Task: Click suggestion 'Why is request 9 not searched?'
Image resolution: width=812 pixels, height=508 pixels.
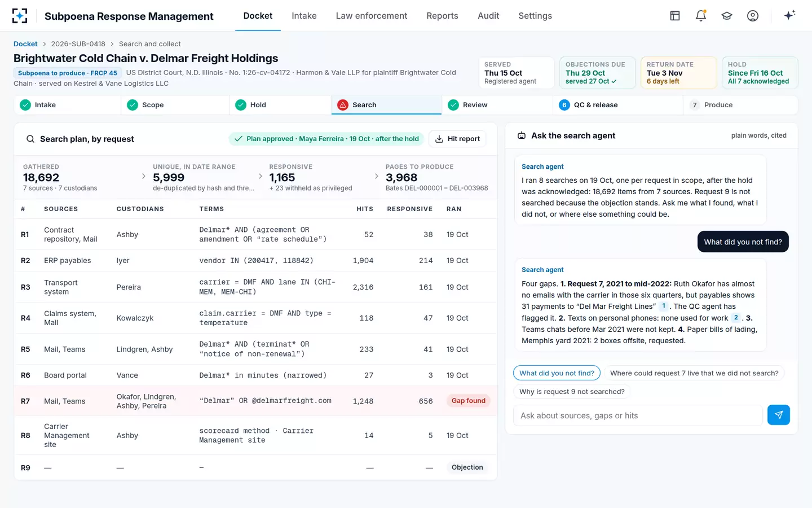Action: [x=572, y=391]
